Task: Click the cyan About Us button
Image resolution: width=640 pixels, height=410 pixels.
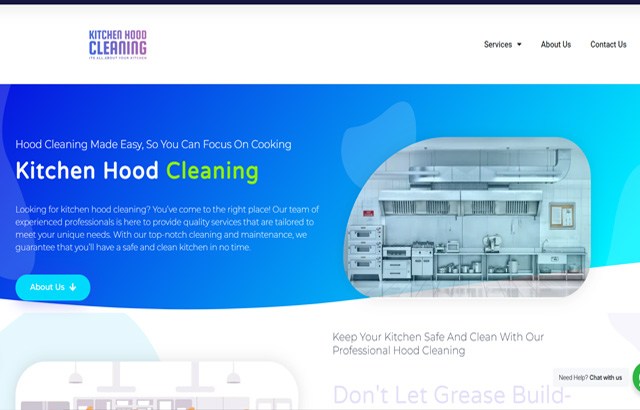Action: (53, 287)
